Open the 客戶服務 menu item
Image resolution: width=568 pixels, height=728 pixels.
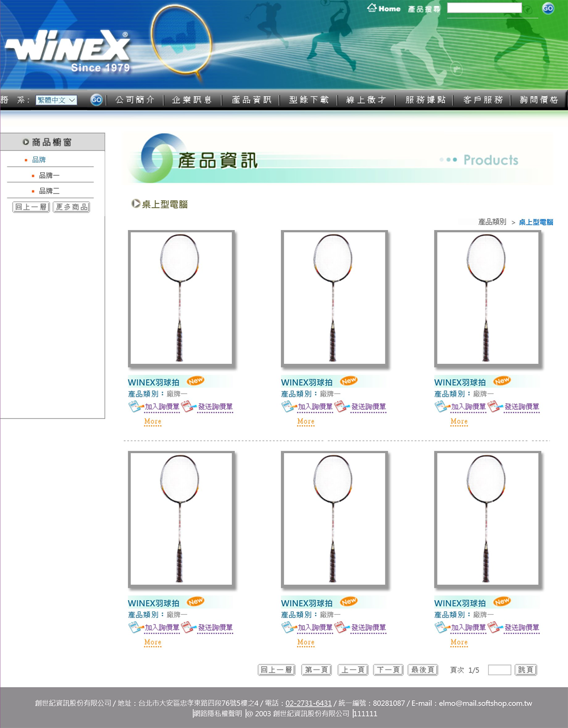click(x=483, y=100)
